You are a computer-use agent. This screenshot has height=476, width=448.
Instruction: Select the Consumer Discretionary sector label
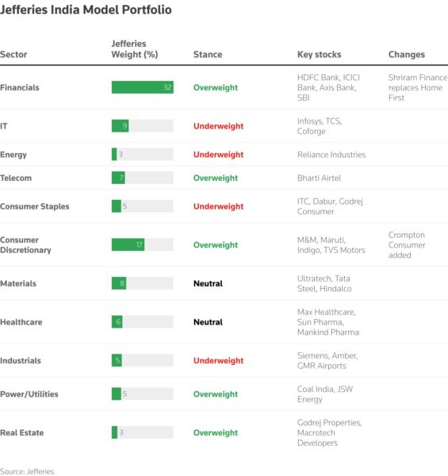25,245
